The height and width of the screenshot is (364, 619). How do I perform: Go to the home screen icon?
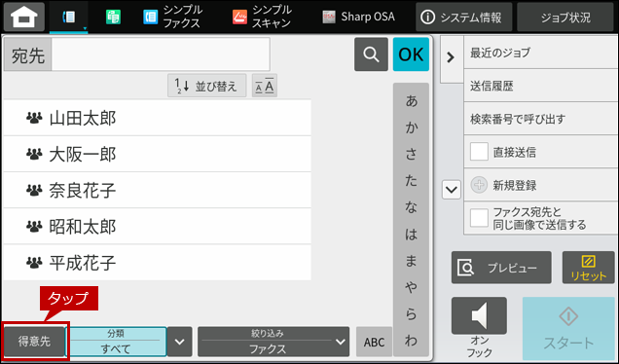24,17
